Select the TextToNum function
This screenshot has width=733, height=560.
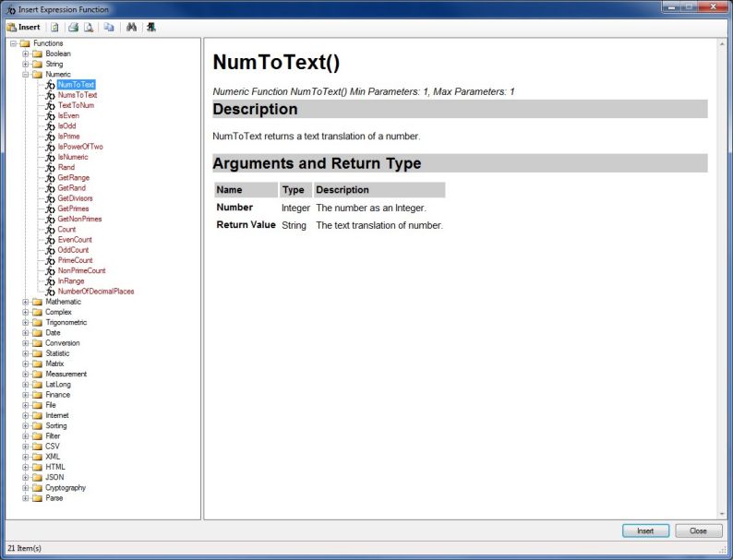coord(76,105)
